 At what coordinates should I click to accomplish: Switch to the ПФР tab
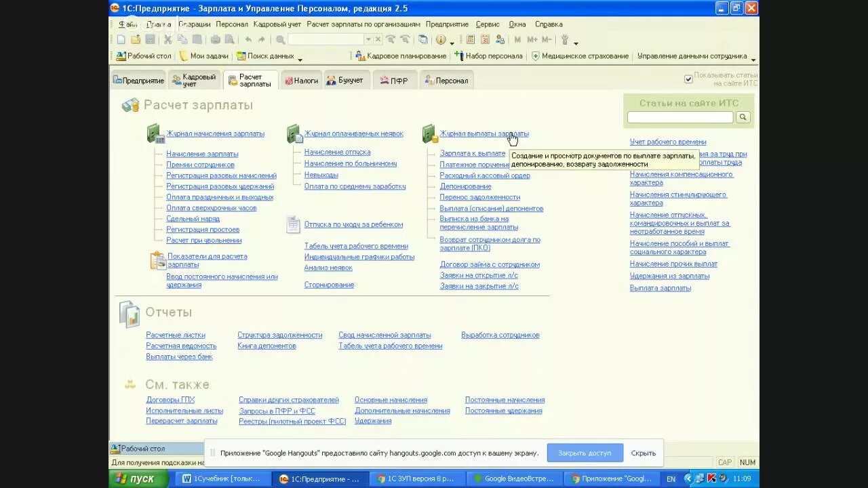(394, 80)
